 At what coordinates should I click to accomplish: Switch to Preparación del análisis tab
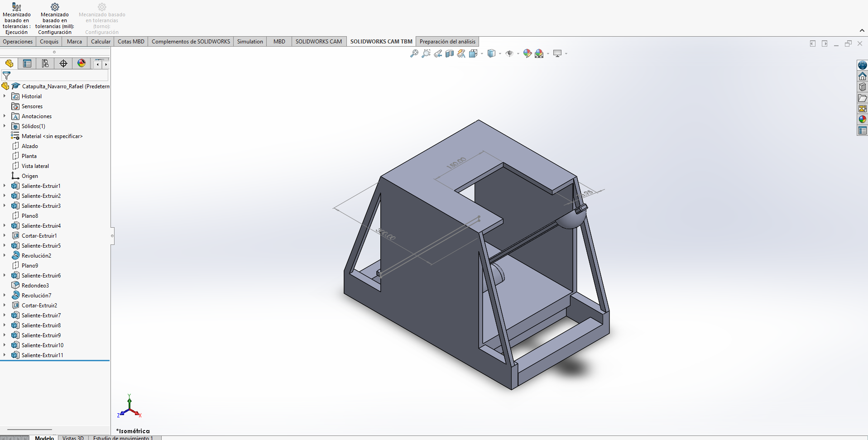click(x=447, y=41)
